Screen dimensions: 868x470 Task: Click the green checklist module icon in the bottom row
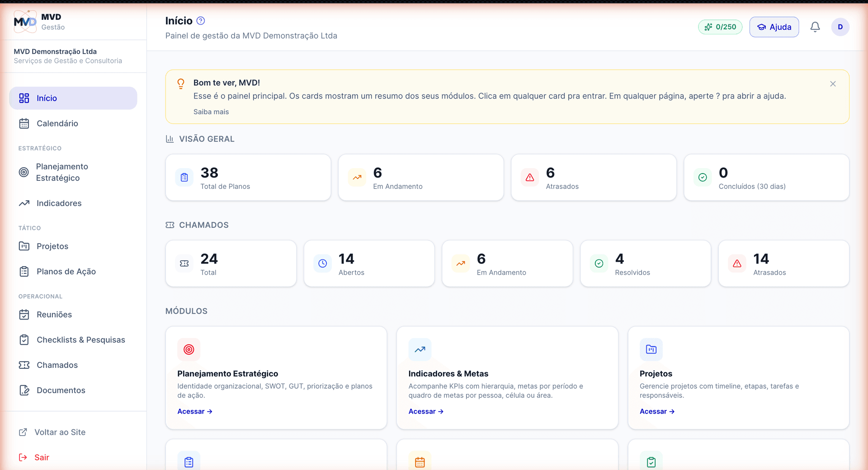(x=651, y=461)
